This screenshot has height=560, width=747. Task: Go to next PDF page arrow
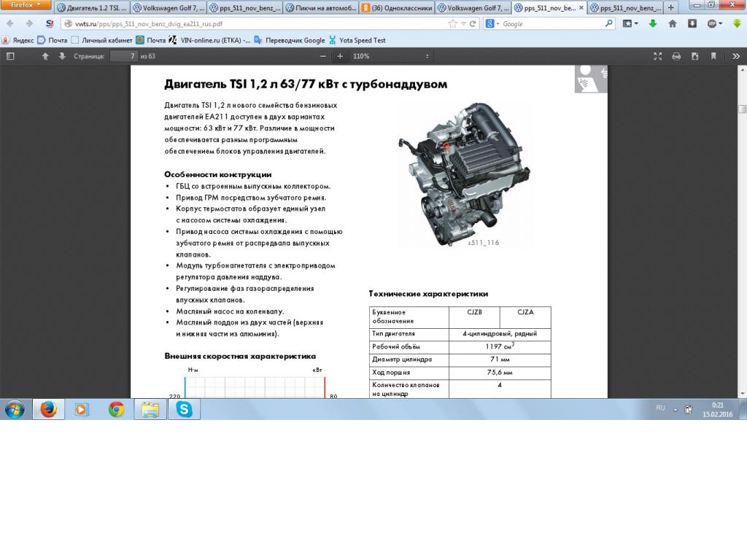[62, 56]
